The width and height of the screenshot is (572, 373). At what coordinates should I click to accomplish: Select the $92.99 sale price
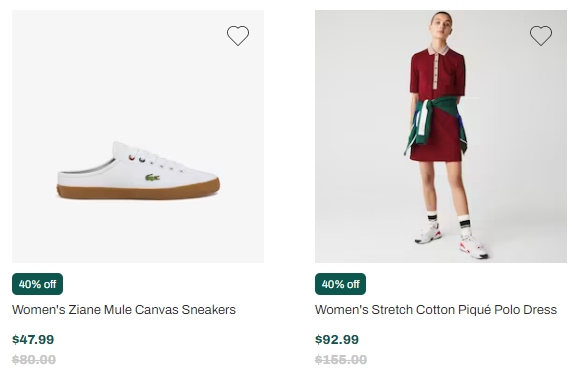click(337, 339)
